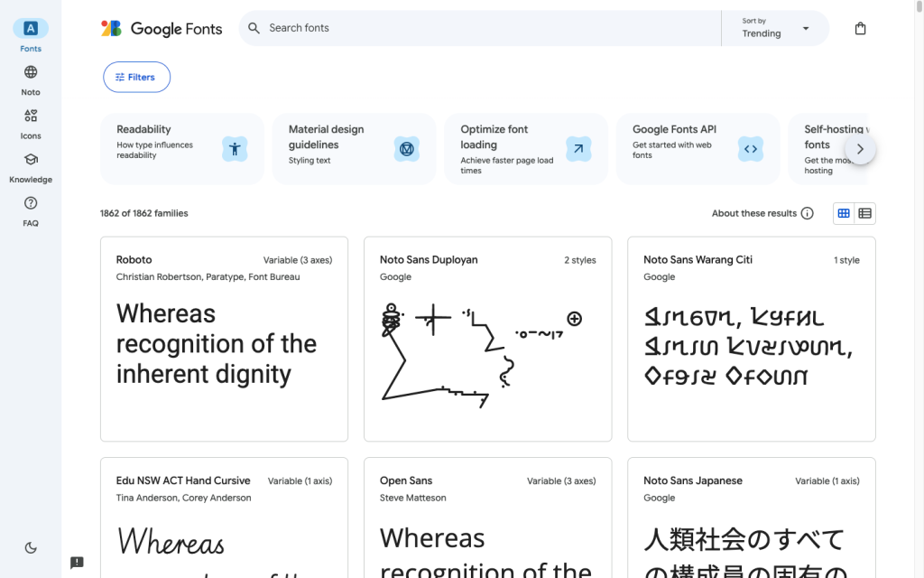This screenshot has width=924, height=578.
Task: Open the FAQ help section
Action: coord(31,211)
